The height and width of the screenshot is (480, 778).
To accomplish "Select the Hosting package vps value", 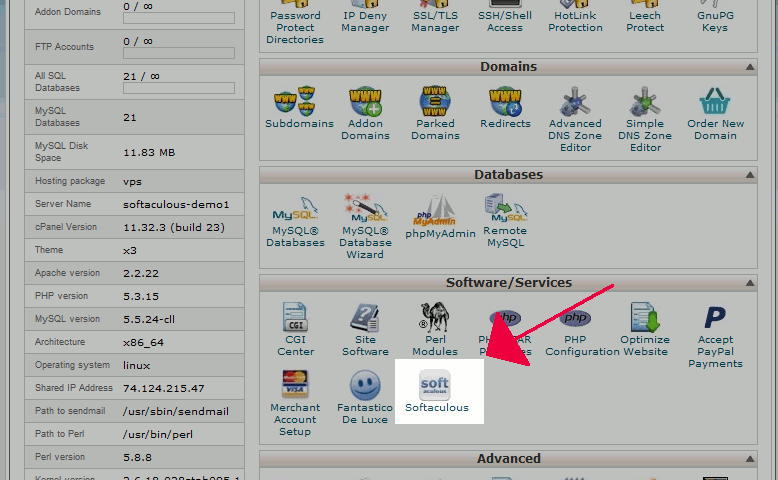I will click(132, 182).
